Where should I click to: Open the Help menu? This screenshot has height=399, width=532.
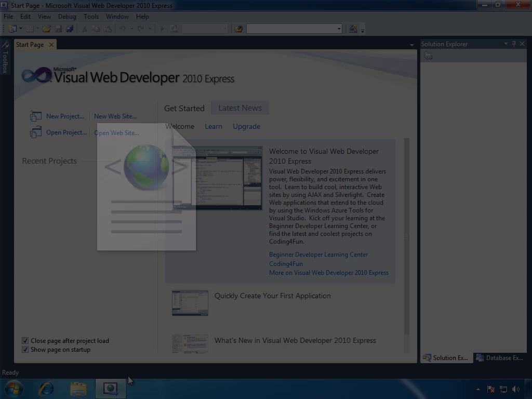142,17
